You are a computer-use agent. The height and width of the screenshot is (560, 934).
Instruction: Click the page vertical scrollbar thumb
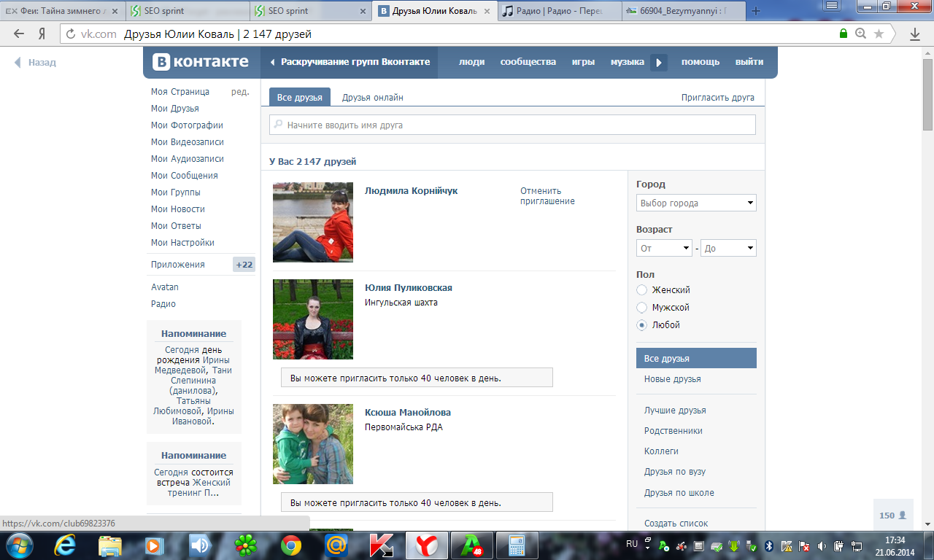point(927,94)
